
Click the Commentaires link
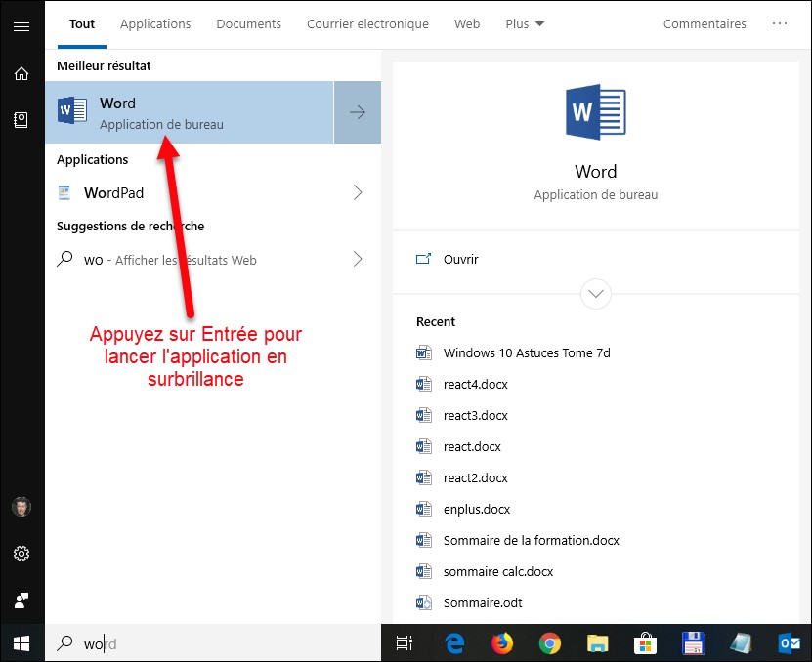tap(705, 24)
